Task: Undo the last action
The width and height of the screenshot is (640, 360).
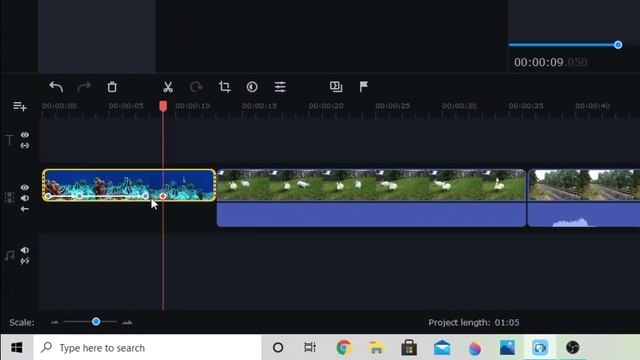Action: (56, 87)
